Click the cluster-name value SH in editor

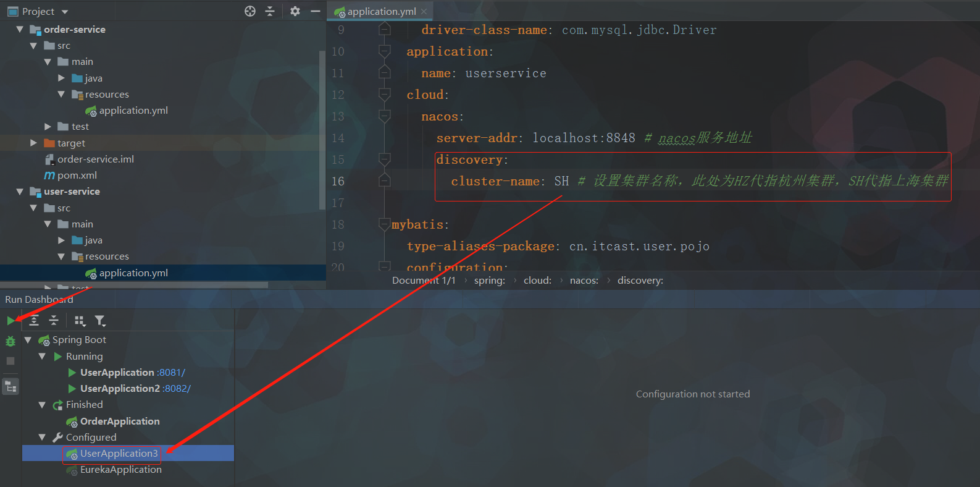click(561, 181)
